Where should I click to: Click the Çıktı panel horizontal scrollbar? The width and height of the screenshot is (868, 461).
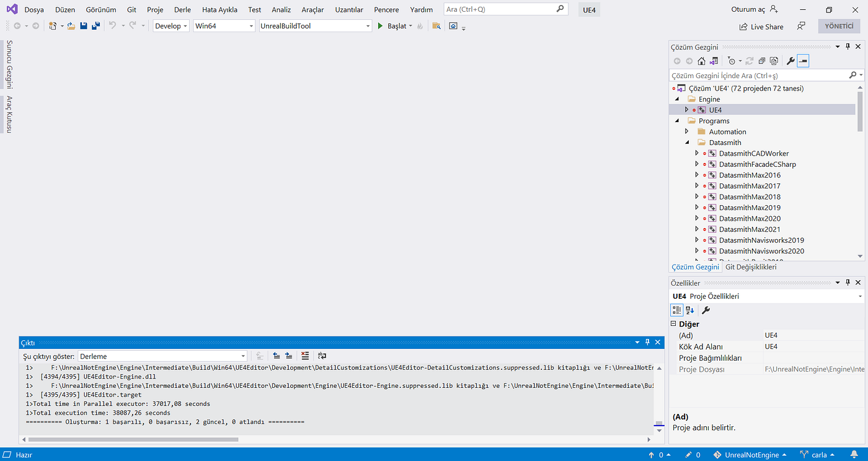[x=133, y=439]
